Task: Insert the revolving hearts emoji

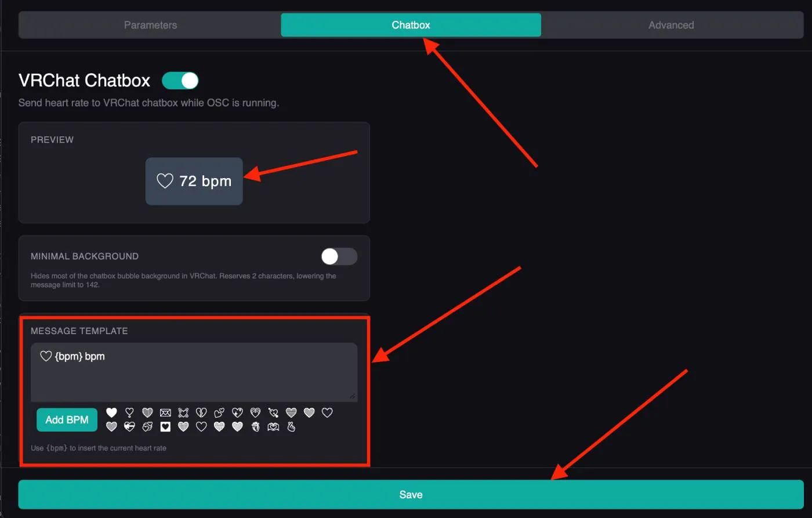Action: click(147, 427)
